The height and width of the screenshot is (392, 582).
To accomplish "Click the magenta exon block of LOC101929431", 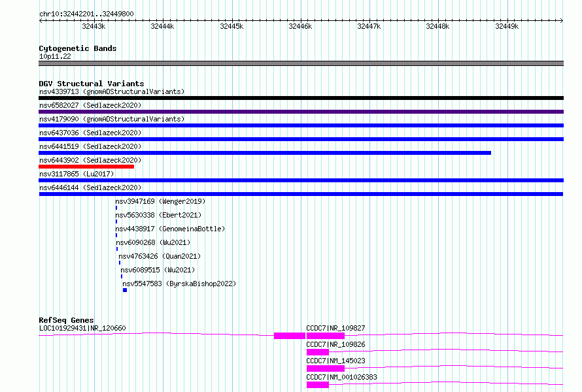I will [x=290, y=336].
